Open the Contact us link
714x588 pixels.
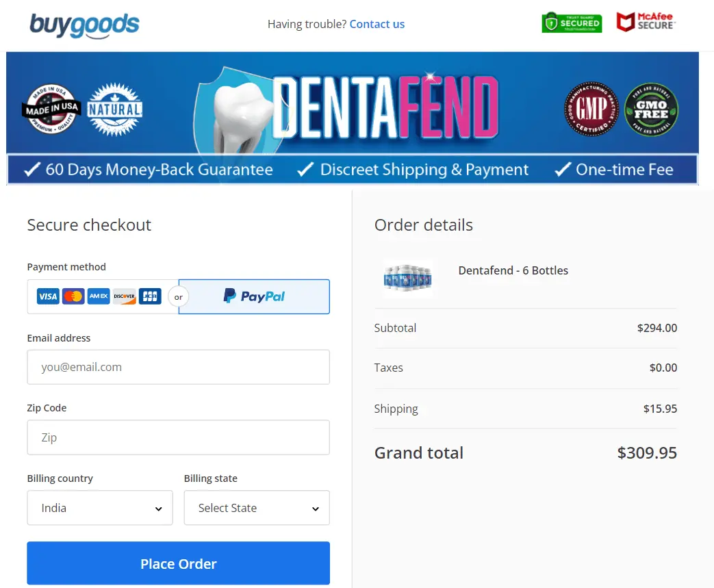click(x=377, y=24)
